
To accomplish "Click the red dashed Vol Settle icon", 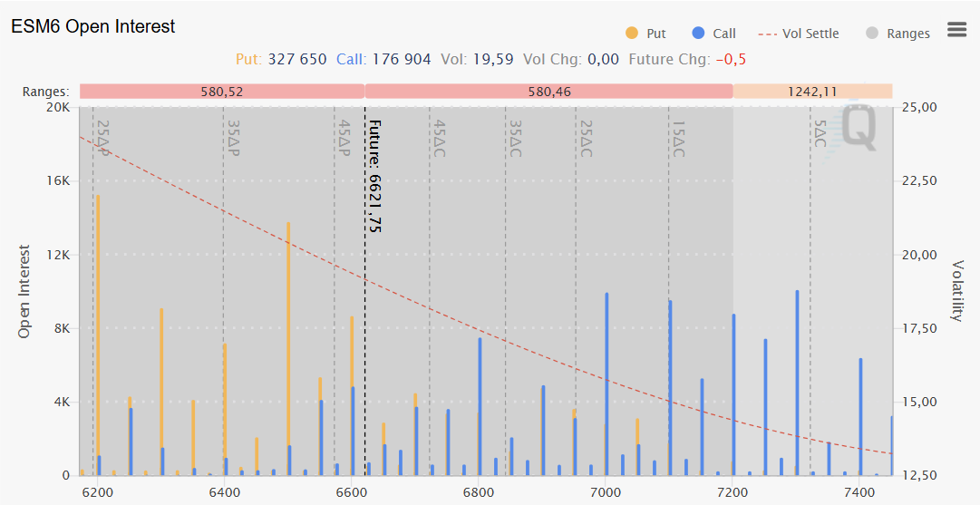I will tap(767, 34).
